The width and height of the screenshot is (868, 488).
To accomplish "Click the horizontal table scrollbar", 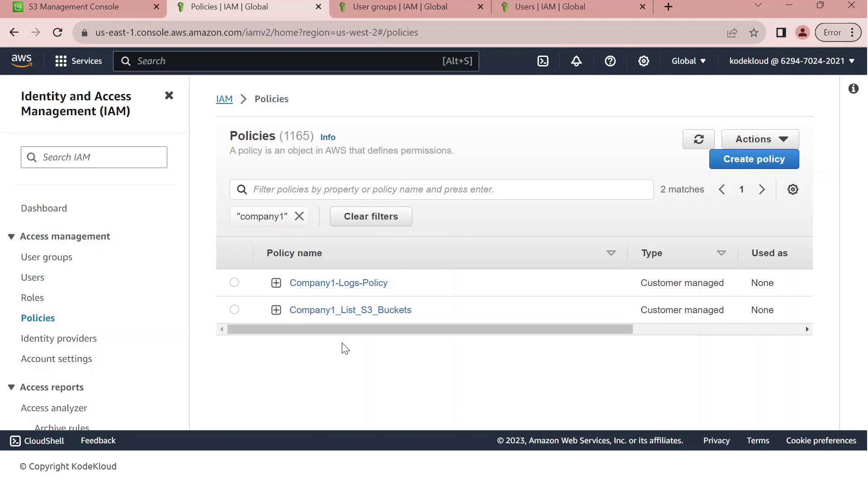I will coord(429,329).
